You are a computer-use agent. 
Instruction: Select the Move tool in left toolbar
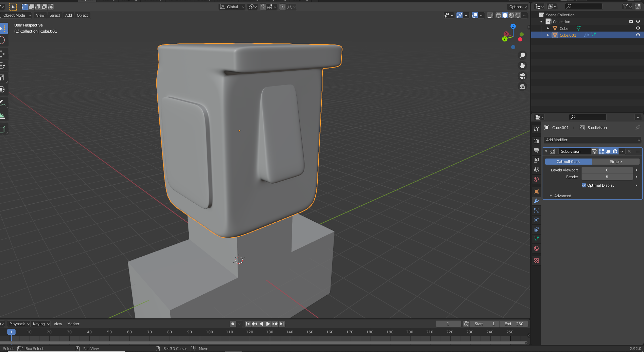(x=2, y=54)
